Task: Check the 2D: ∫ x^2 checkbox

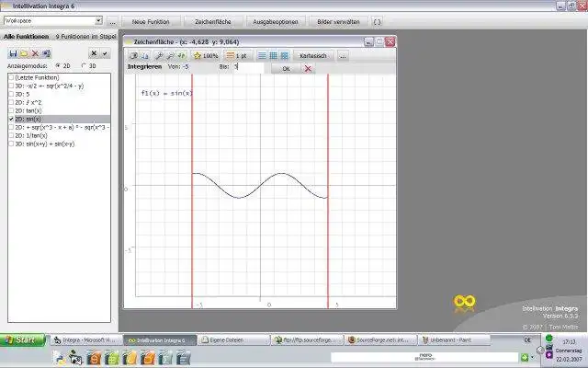Action: (x=11, y=102)
